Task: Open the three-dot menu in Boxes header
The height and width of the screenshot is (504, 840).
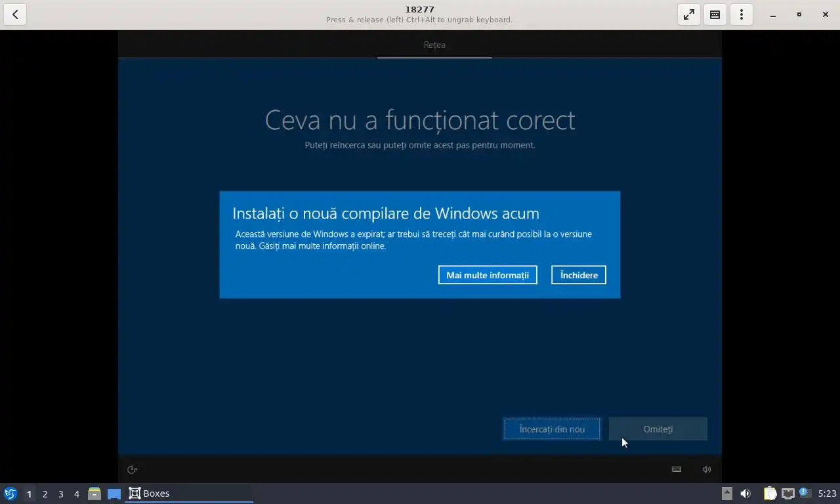Action: 742,14
